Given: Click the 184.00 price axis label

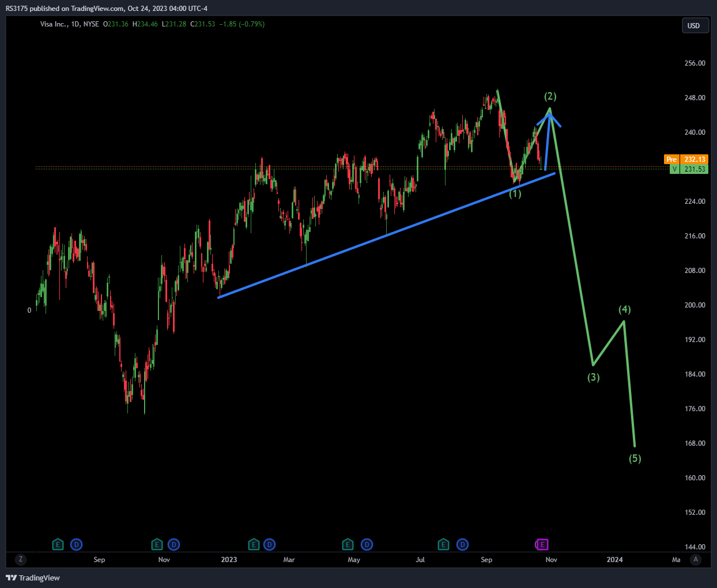Looking at the screenshot, I should [695, 374].
